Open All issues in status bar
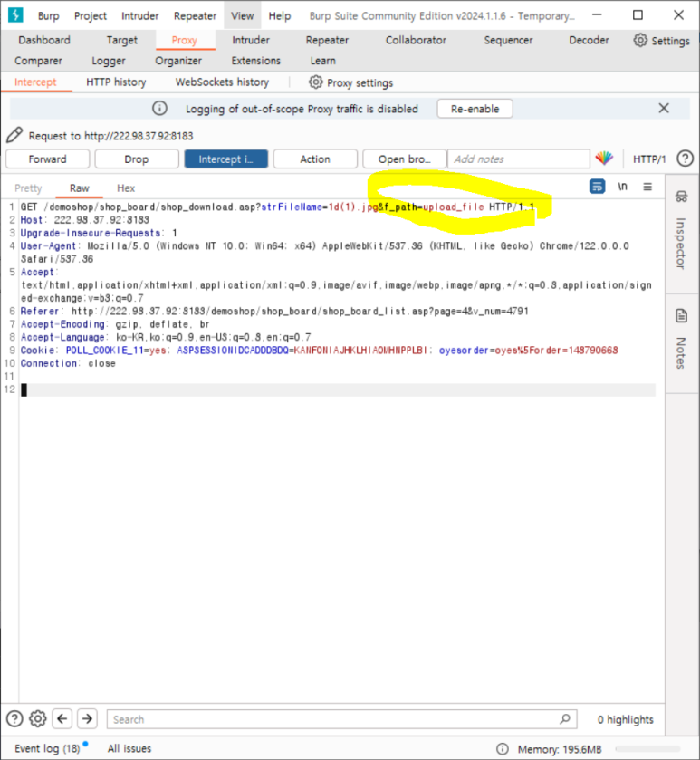Image resolution: width=700 pixels, height=760 pixels. click(x=129, y=748)
